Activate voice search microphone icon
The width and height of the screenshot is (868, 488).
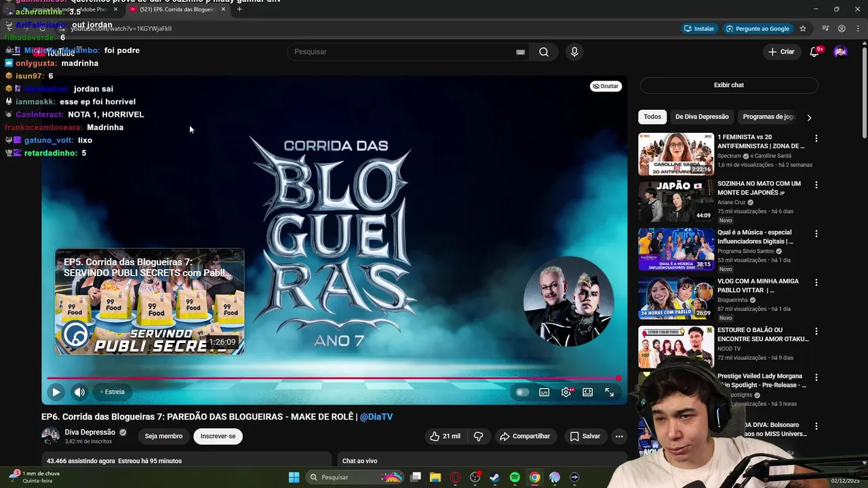pos(574,52)
